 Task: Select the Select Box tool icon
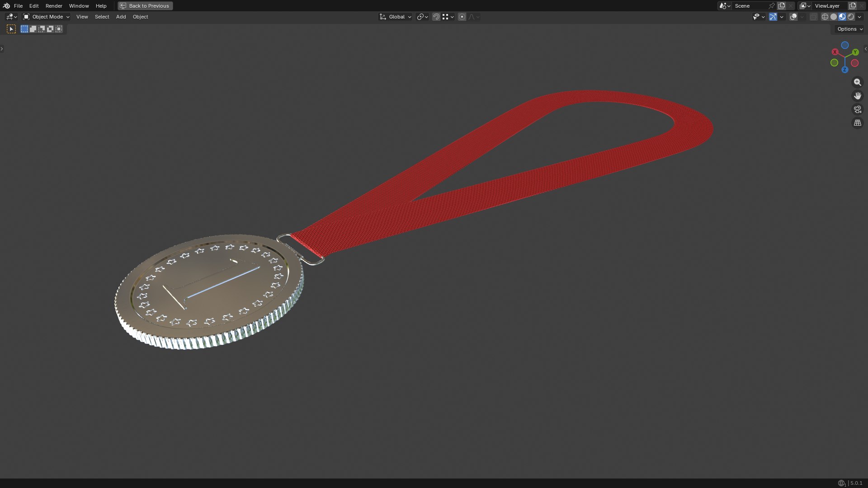(x=11, y=29)
